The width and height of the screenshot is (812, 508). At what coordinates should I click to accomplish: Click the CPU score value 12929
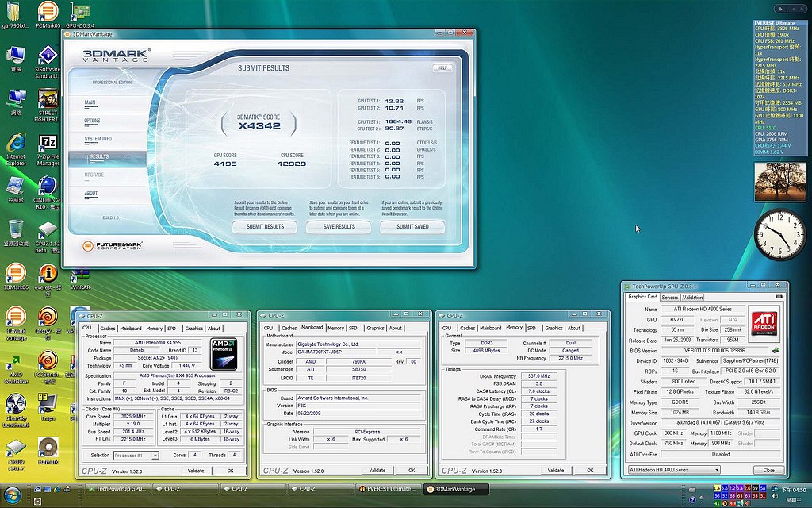(x=292, y=164)
